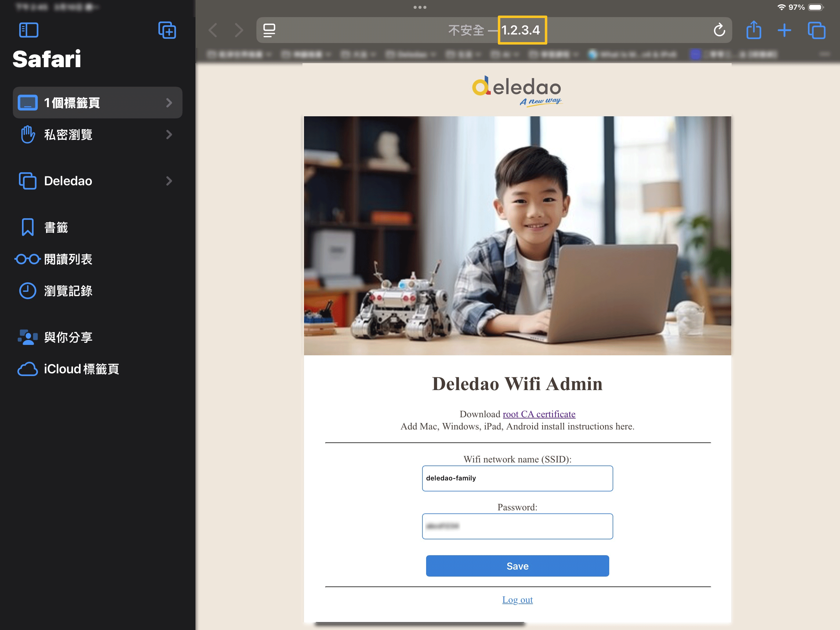Click the people icon for shared items
Viewport: 840px width, 630px height.
[x=27, y=337]
